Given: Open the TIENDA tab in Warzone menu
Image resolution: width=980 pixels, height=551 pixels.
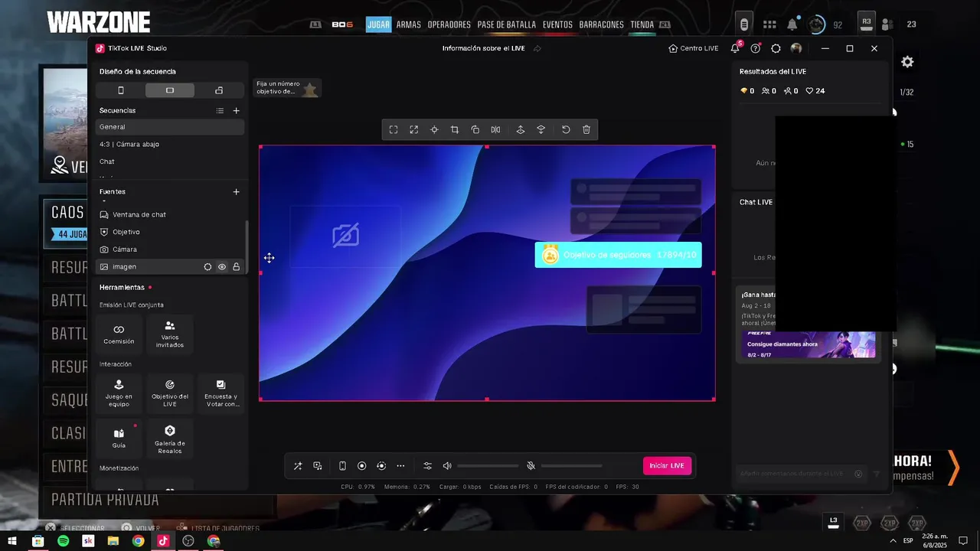Looking at the screenshot, I should tap(642, 24).
